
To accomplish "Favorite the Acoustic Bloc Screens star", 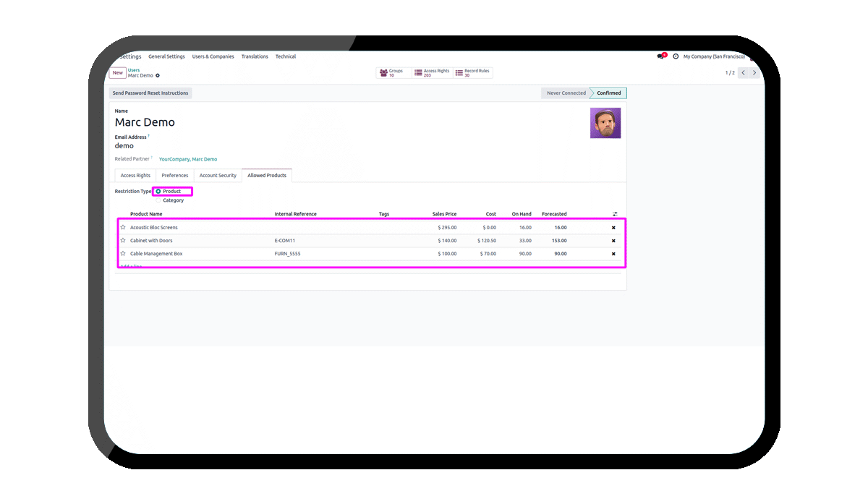I will click(x=123, y=227).
